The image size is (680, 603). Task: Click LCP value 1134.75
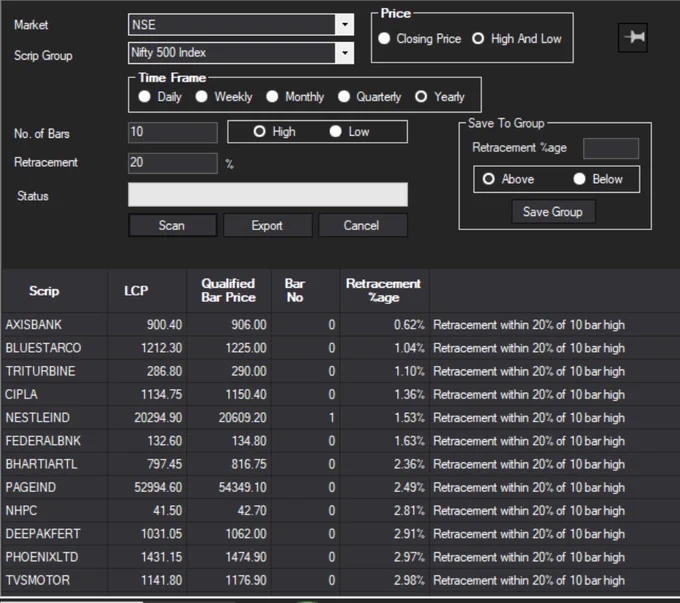[x=161, y=394]
